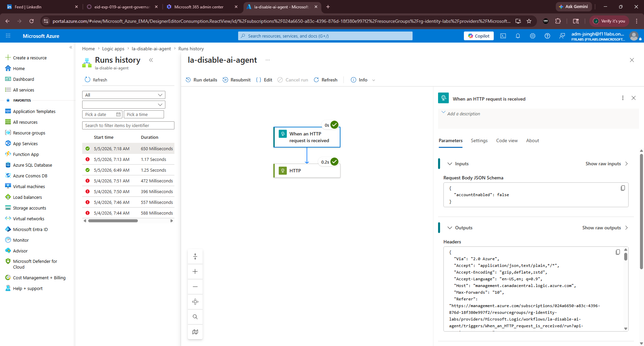Open Ask Gemini in the browser

pyautogui.click(x=574, y=7)
